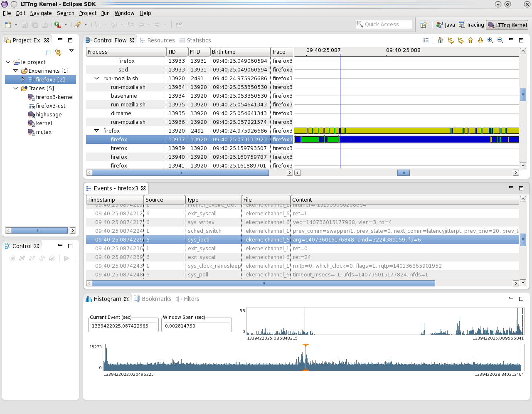
Task: Select the previous event flag icon
Action: (x=451, y=40)
